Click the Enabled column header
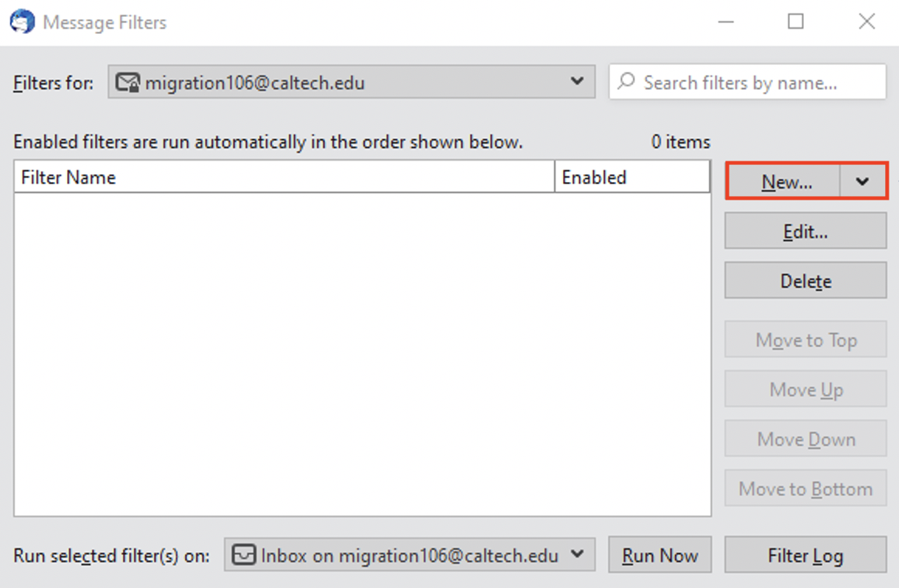 632,178
